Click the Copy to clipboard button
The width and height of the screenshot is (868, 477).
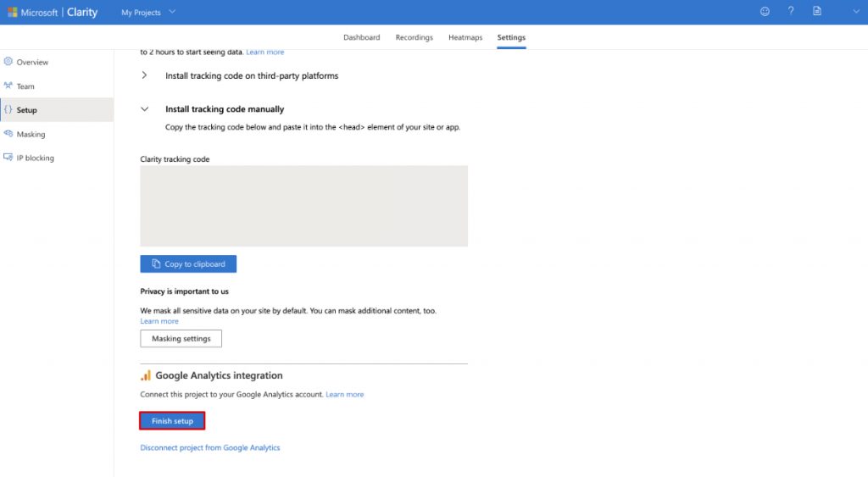click(x=188, y=264)
